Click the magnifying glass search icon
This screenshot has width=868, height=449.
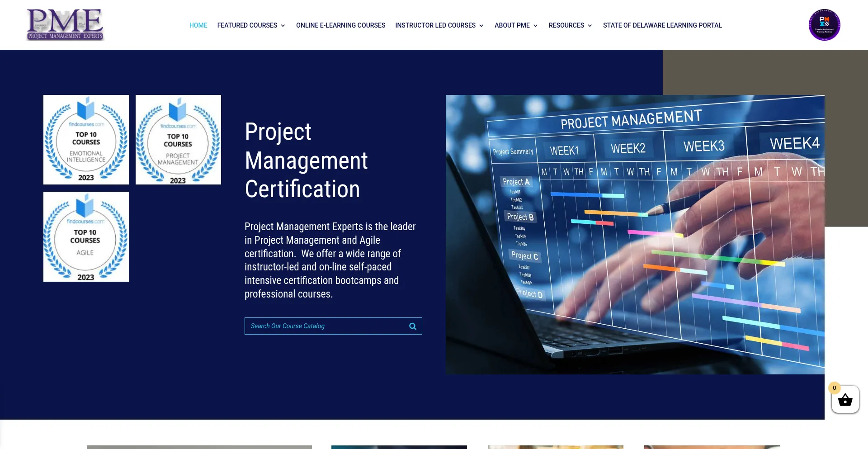[412, 326]
